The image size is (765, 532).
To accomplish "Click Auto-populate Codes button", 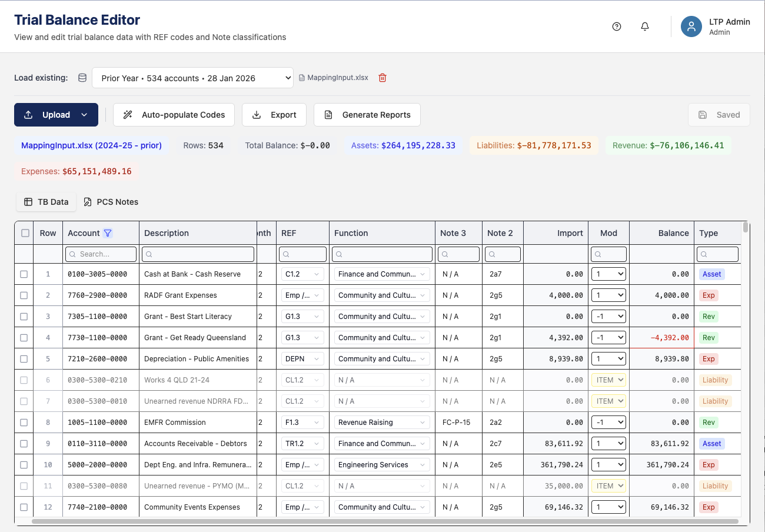I will click(x=174, y=115).
